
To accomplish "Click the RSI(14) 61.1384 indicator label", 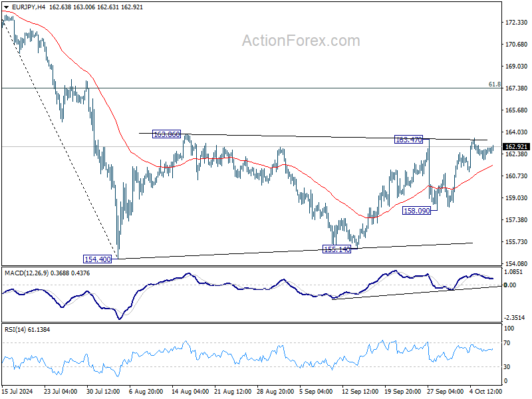I will 27,329.
